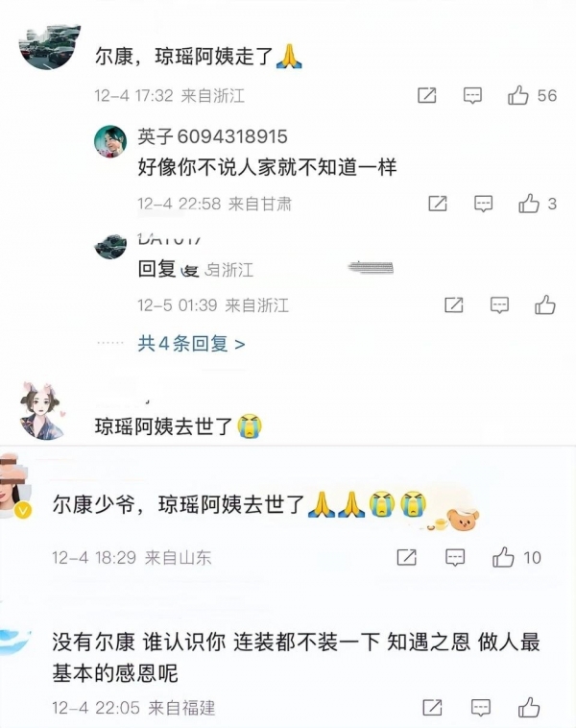
Task: Share the 12-4 22:05 Fujian comment
Action: [x=432, y=708]
